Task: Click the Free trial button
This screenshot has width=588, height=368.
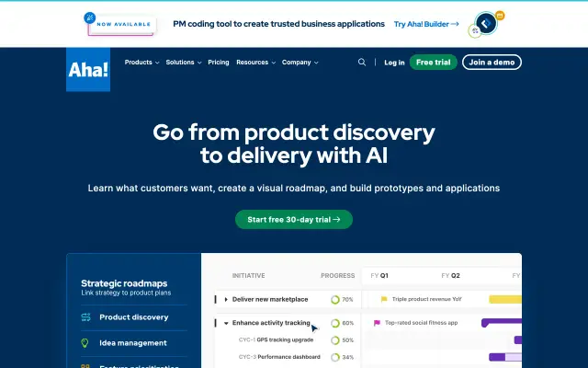Action: pyautogui.click(x=433, y=63)
